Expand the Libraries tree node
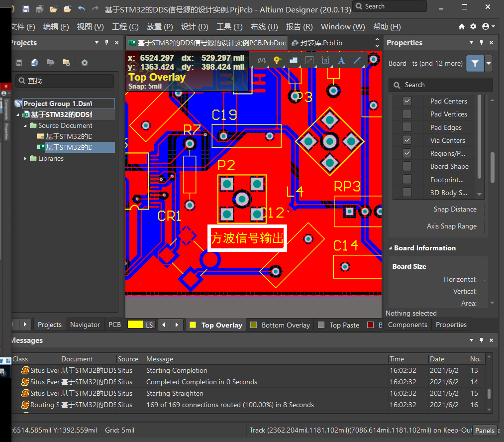Image resolution: width=504 pixels, height=442 pixels. [26, 158]
